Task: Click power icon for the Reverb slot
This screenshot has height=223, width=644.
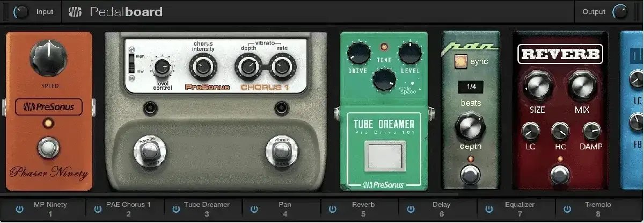Action: pyautogui.click(x=333, y=209)
